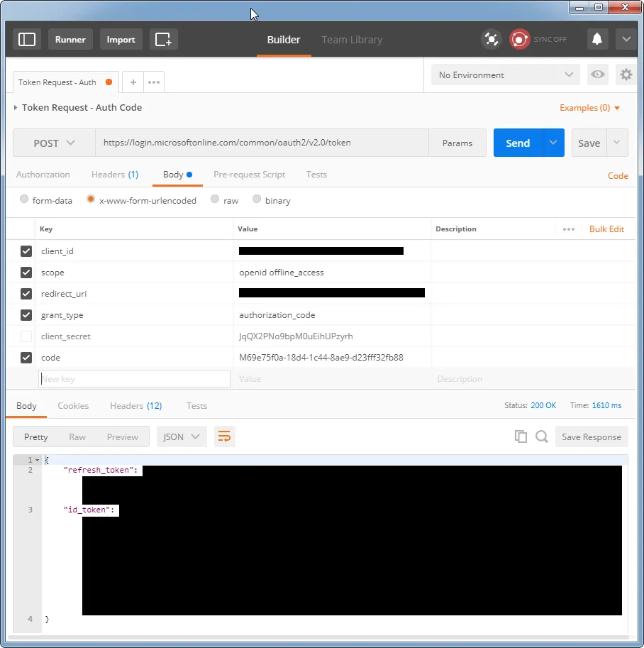Open the notifications bell
644x648 pixels.
pyautogui.click(x=597, y=40)
